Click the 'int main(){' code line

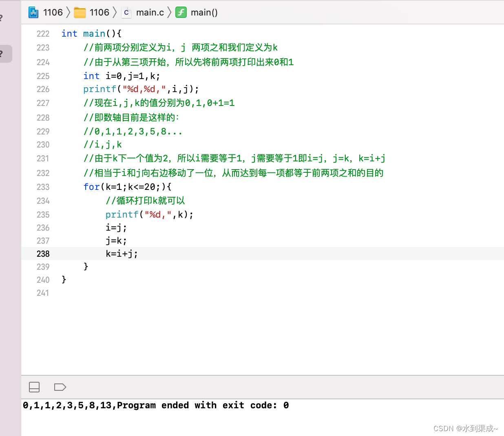91,34
